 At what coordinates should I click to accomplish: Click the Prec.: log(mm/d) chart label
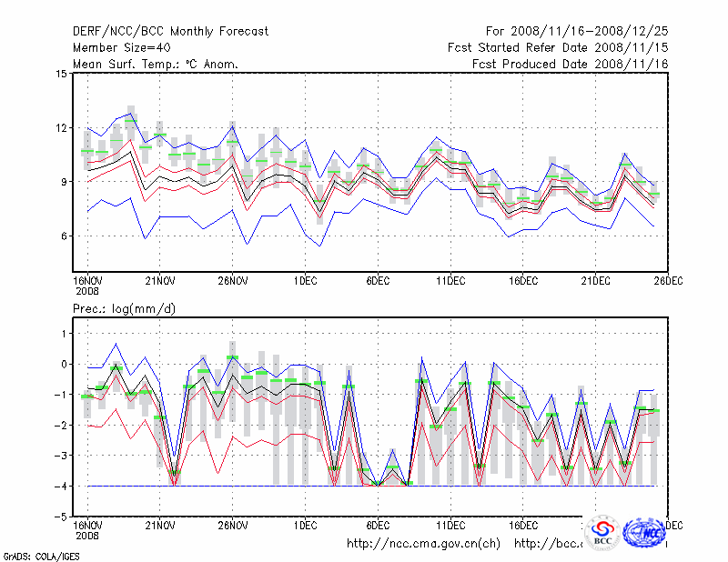(124, 309)
